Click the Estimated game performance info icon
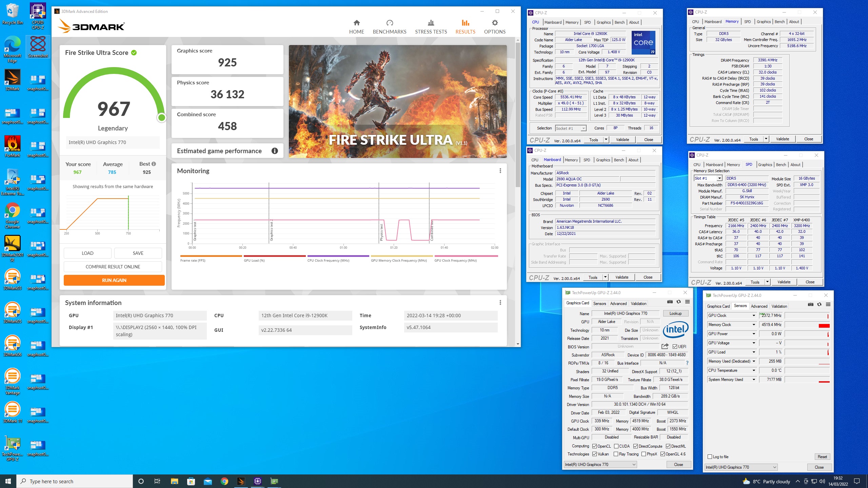 coord(275,151)
